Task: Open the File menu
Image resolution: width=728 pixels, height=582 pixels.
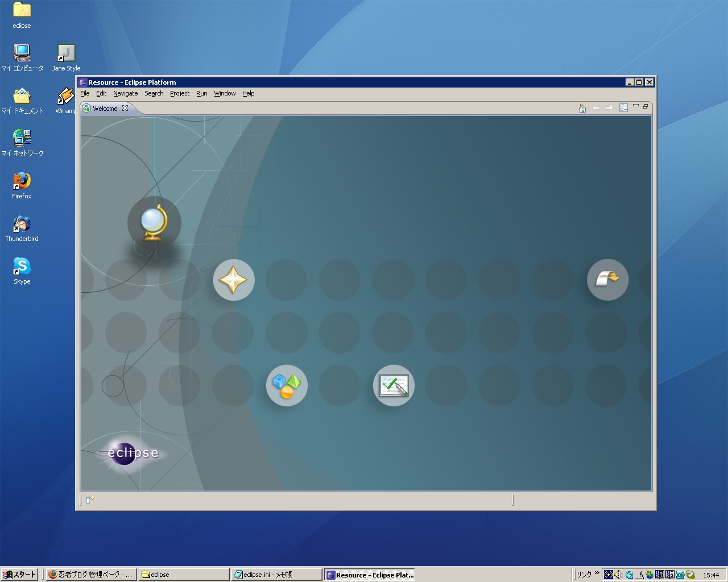Action: [85, 93]
